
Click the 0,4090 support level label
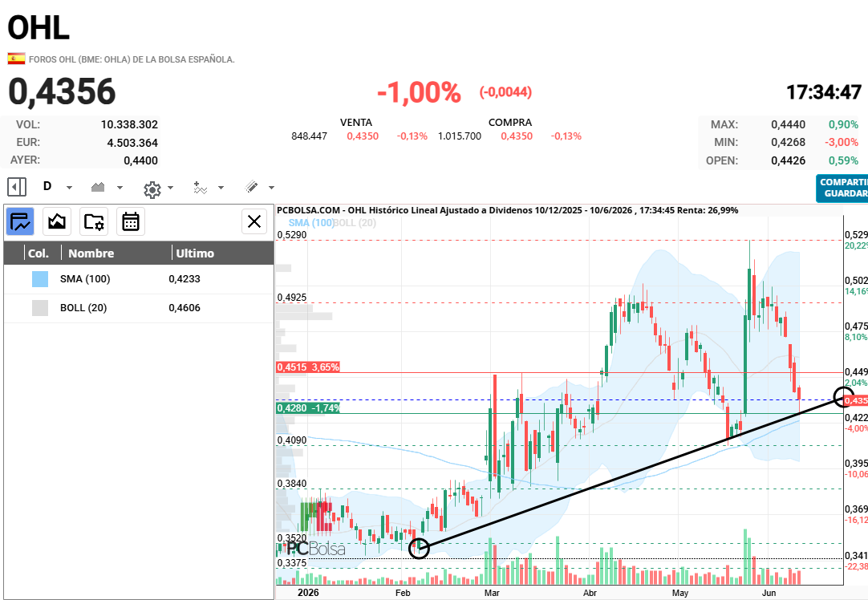tap(292, 440)
